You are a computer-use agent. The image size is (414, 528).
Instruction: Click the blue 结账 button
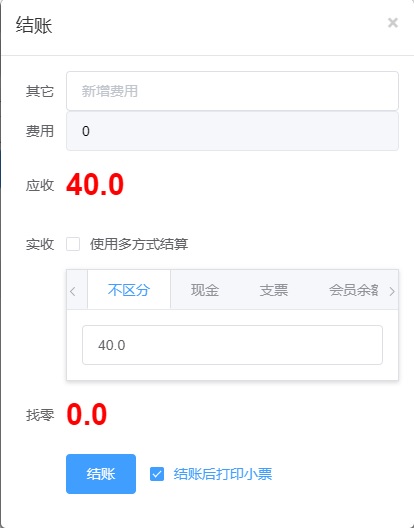[x=101, y=474]
